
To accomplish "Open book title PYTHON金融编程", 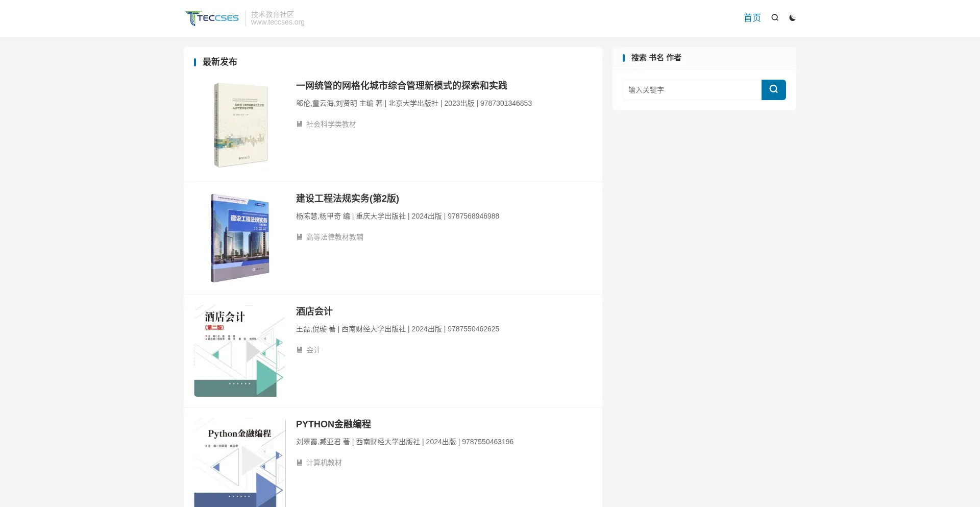I will coord(333,424).
